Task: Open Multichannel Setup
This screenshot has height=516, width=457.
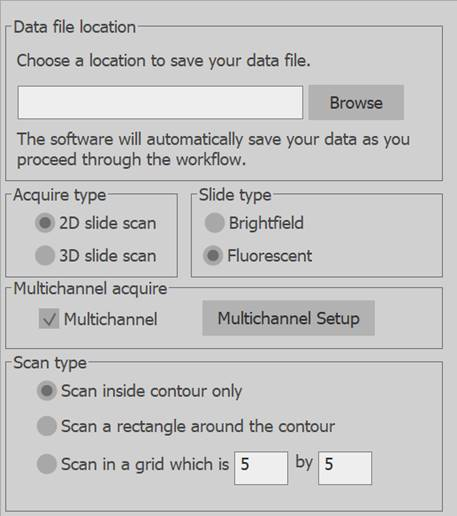Action: tap(288, 318)
